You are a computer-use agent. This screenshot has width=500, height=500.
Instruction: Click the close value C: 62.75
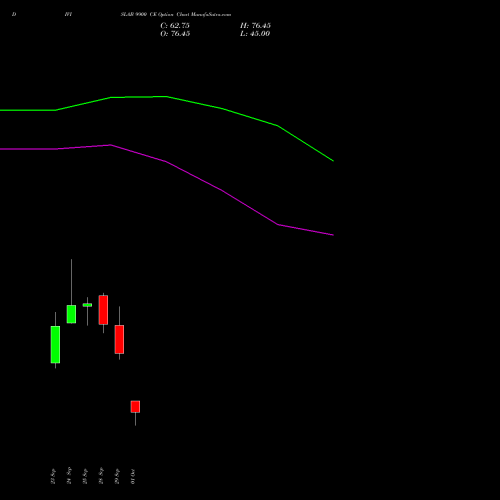click(175, 26)
